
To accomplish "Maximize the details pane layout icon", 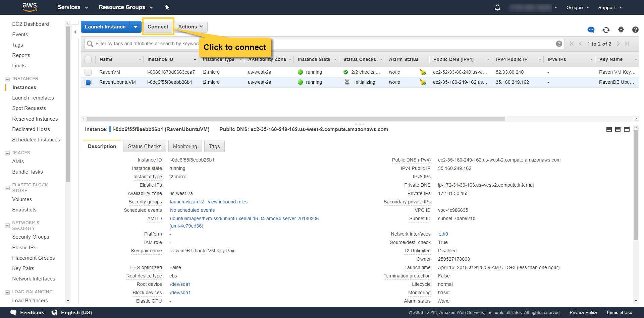I will 627,129.
